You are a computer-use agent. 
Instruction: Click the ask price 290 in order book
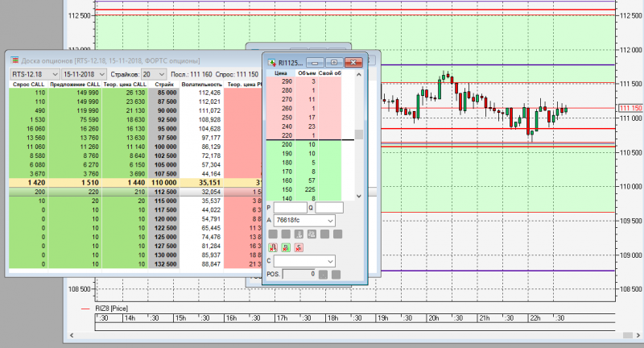[287, 81]
